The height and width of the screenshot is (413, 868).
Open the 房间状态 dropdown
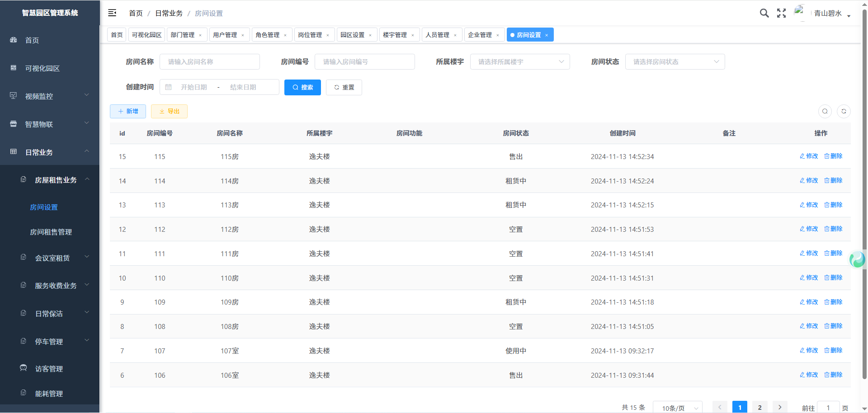click(675, 62)
